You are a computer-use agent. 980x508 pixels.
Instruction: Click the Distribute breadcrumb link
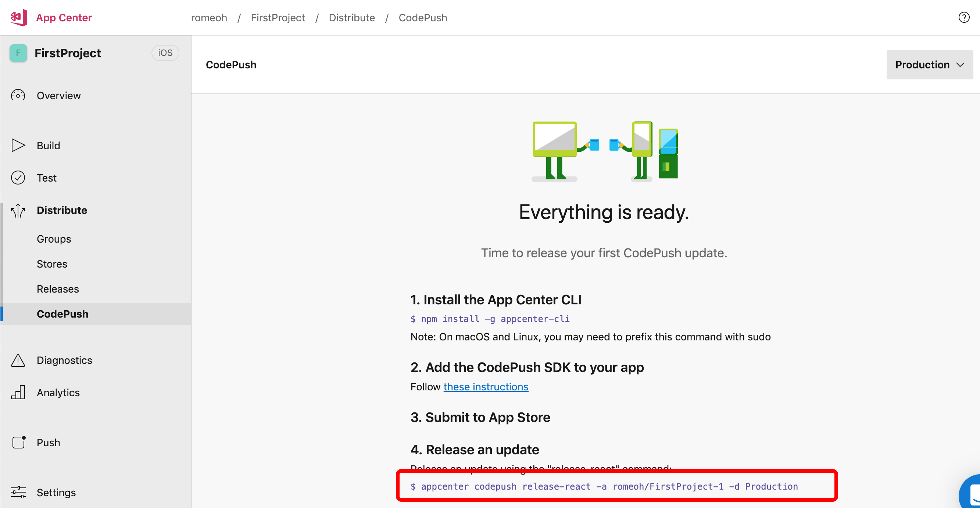[x=351, y=18]
